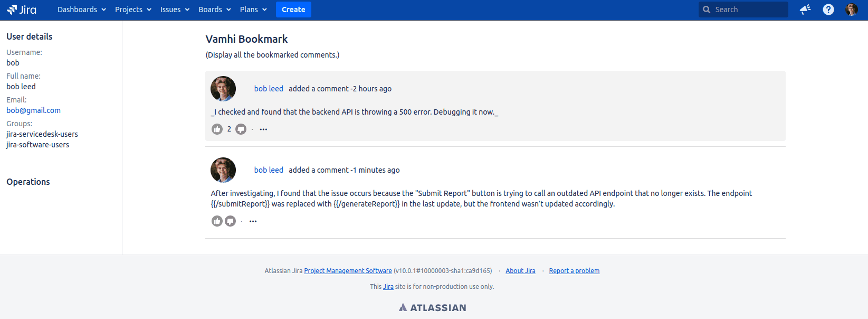Expand the Dashboards dropdown menu
The image size is (868, 319).
pos(81,10)
